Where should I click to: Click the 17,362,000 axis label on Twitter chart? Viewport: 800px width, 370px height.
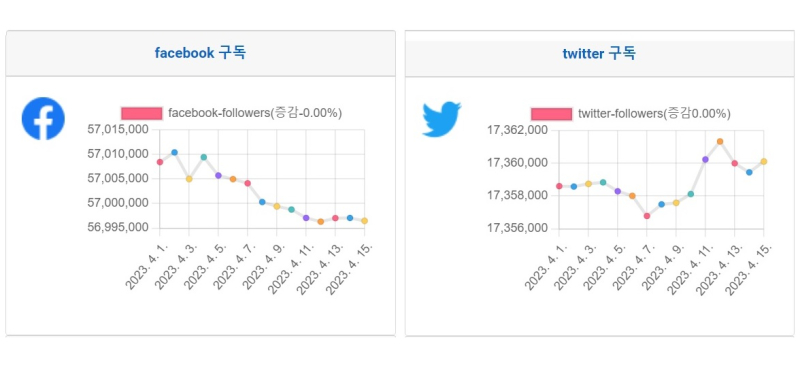pyautogui.click(x=518, y=131)
